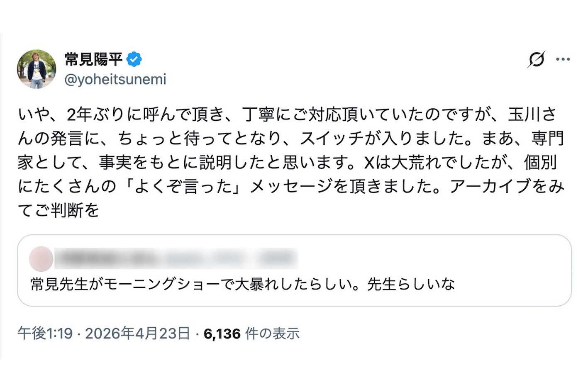The height and width of the screenshot is (392, 588).
Task: Click the Grok slashed-circle icon
Action: 536,60
